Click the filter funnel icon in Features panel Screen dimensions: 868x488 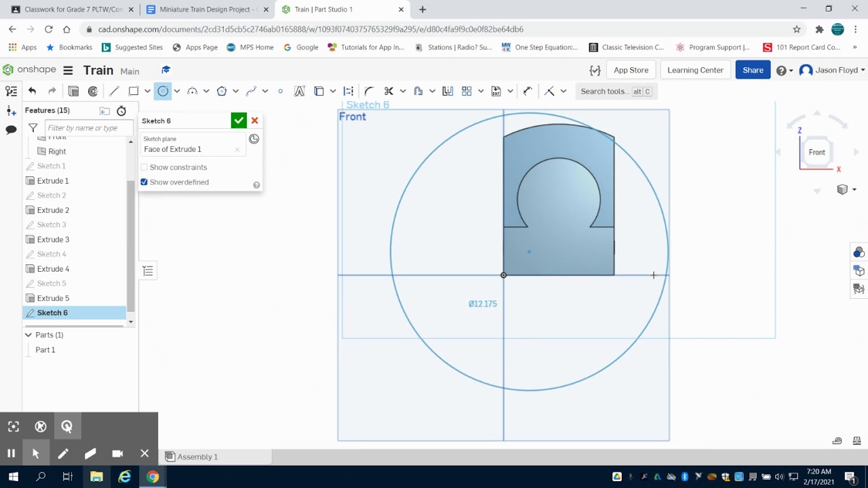(33, 127)
